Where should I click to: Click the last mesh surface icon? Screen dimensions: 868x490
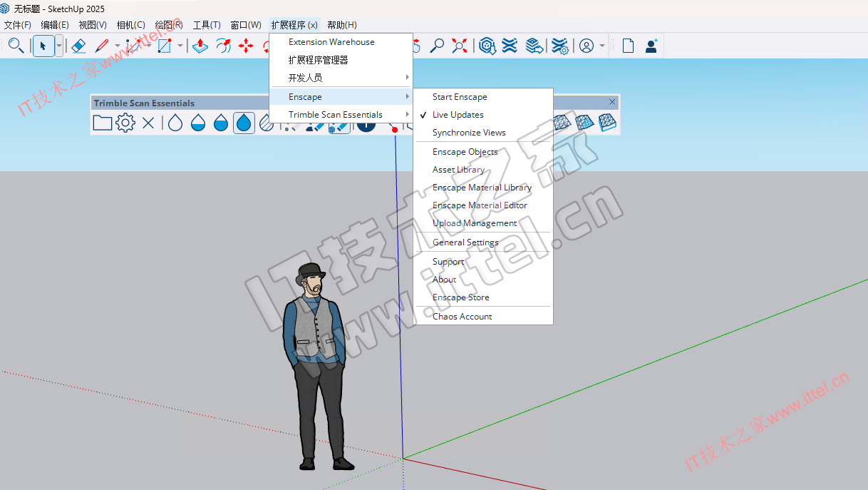pos(607,123)
